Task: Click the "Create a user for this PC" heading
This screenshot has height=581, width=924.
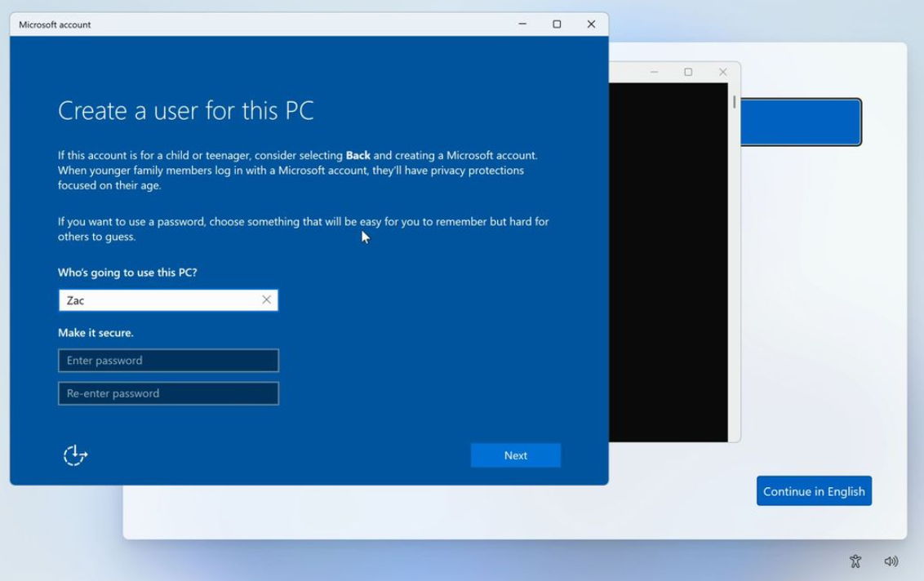Action: 186,111
